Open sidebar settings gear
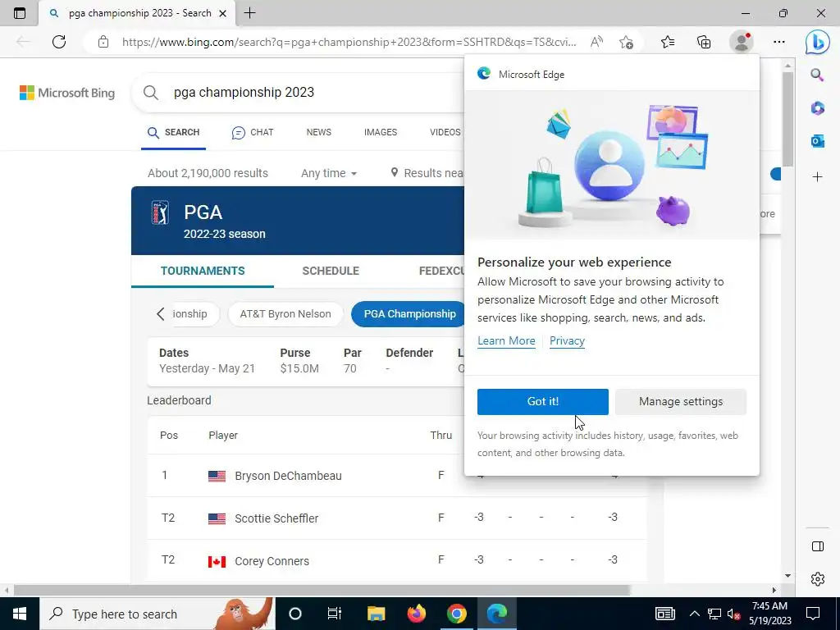The height and width of the screenshot is (630, 840). pyautogui.click(x=818, y=579)
